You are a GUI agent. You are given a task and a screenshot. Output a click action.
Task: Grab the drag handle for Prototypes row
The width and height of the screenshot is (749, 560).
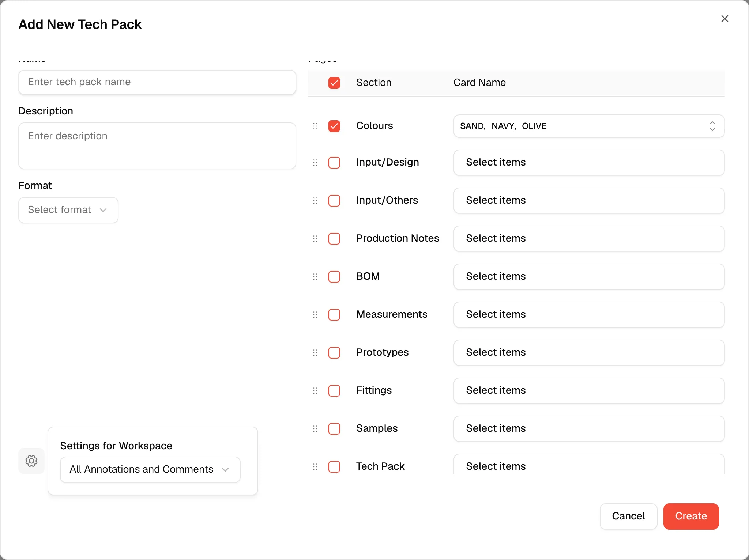315,353
